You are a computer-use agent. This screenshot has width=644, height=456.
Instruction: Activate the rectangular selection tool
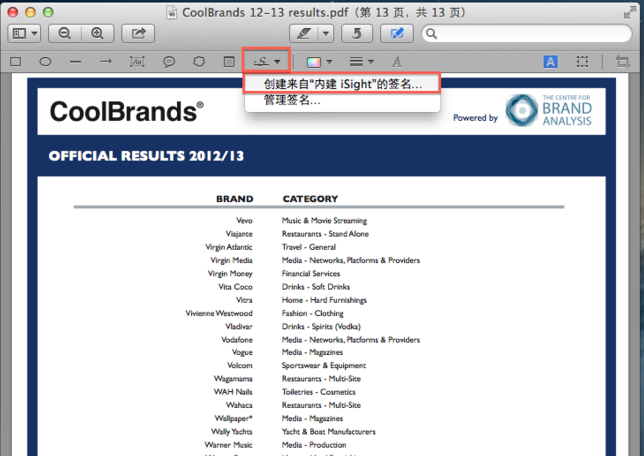[582, 62]
